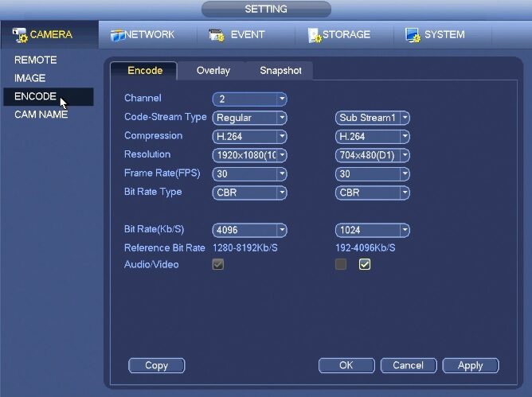532x397 pixels.
Task: Select CAM NAME in the sidebar
Action: (41, 115)
